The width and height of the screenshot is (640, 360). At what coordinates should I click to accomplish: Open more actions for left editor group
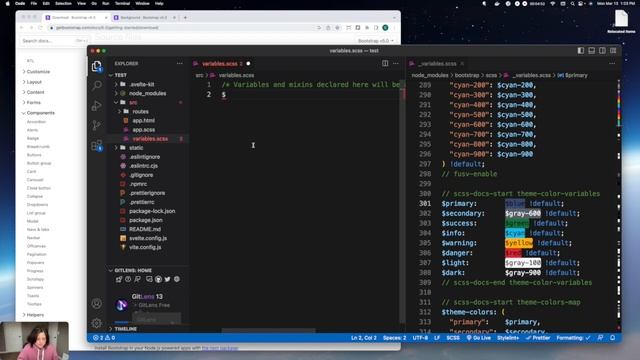pyautogui.click(x=396, y=63)
